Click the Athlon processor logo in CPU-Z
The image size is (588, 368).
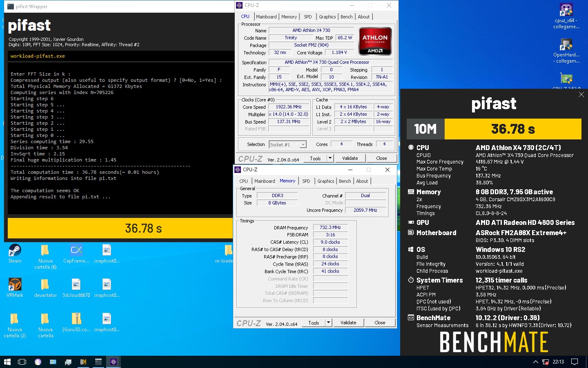pyautogui.click(x=375, y=41)
